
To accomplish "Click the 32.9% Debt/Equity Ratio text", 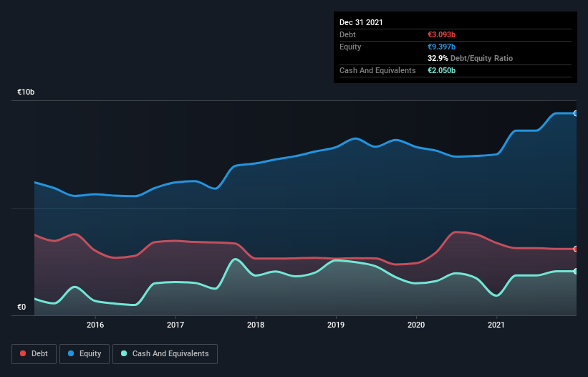I will [x=470, y=58].
